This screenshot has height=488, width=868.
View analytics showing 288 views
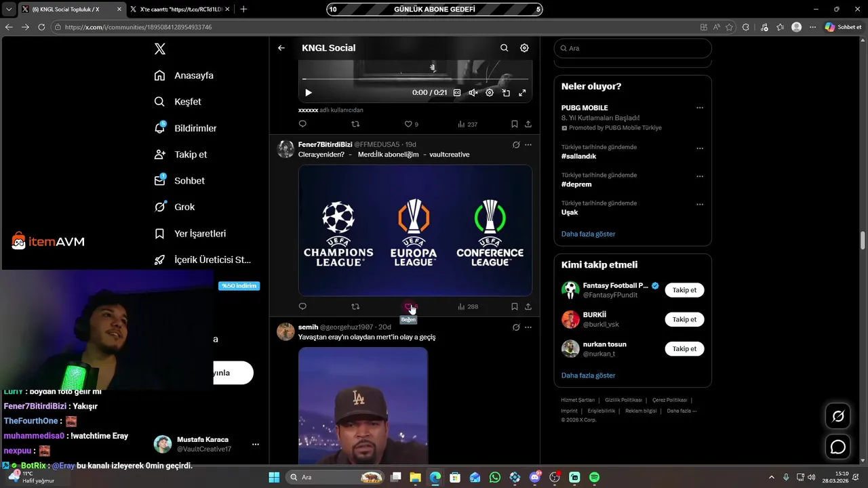pyautogui.click(x=468, y=306)
